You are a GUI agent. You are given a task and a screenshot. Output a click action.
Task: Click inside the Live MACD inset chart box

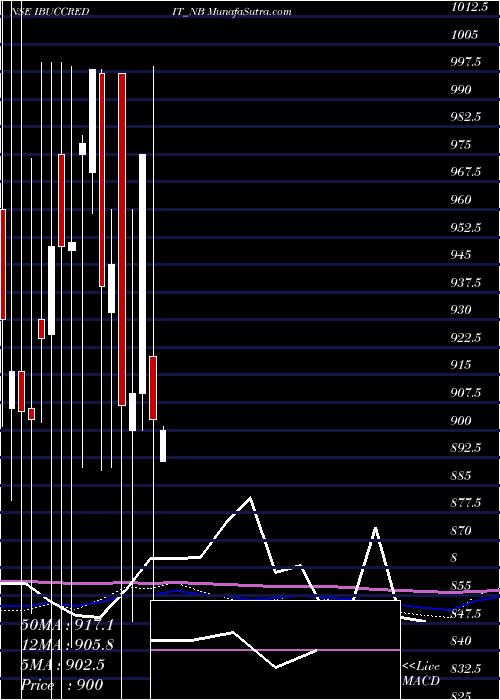tap(275, 650)
